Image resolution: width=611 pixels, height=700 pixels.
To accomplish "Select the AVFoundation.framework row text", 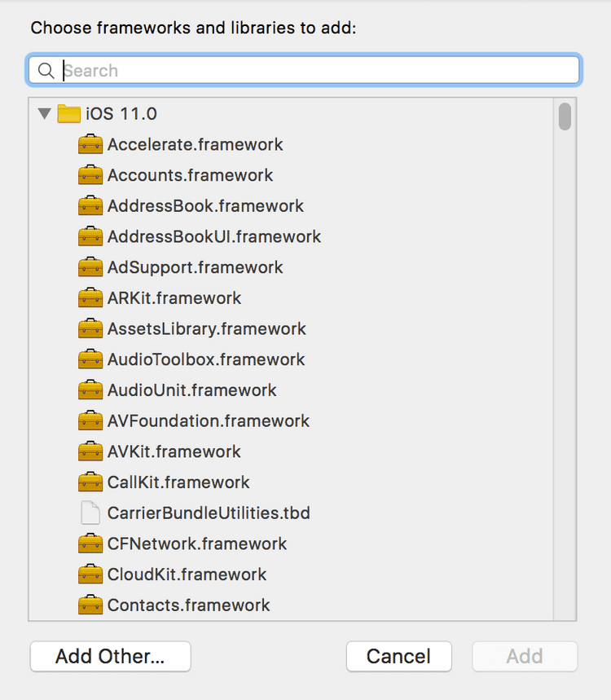I will (x=209, y=421).
